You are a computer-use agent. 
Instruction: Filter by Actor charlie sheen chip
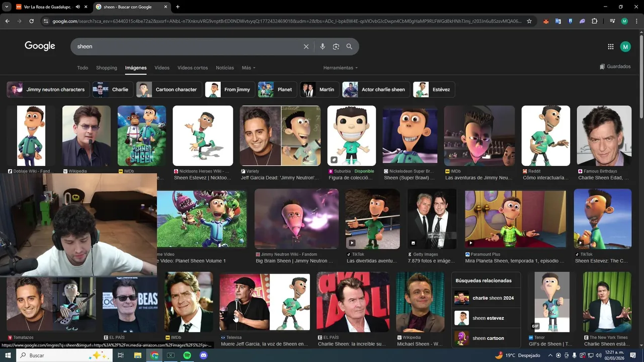(x=376, y=89)
